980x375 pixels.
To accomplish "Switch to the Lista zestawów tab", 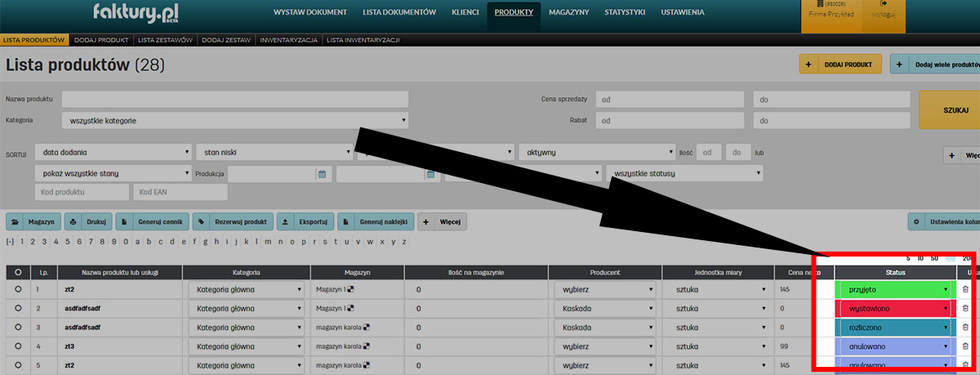I will pos(166,39).
